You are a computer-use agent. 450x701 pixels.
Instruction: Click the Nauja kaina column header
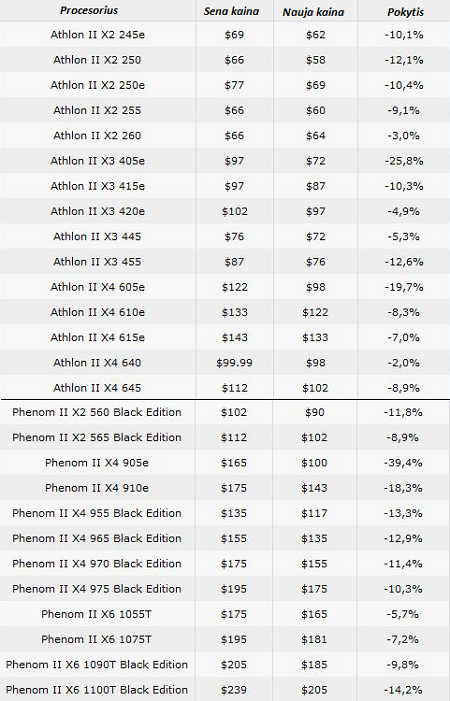click(313, 12)
